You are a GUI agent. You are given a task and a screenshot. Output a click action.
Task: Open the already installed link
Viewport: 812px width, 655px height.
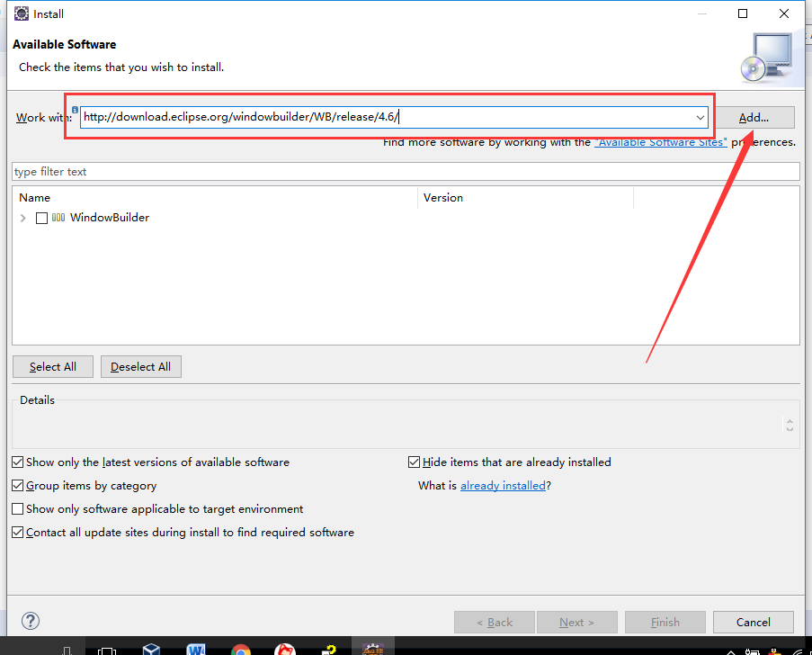pyautogui.click(x=503, y=485)
